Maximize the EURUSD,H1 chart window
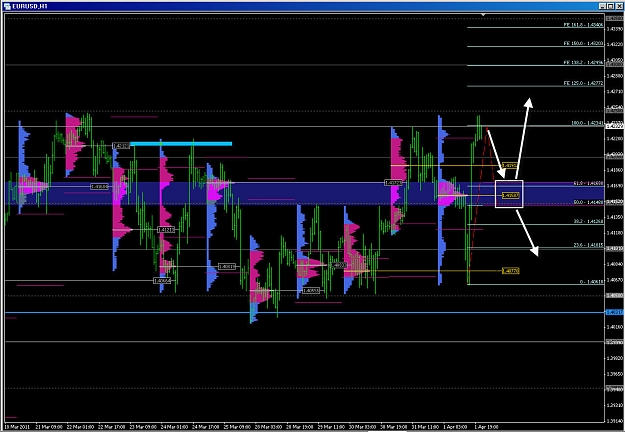This screenshot has height=432, width=625. click(x=610, y=6)
